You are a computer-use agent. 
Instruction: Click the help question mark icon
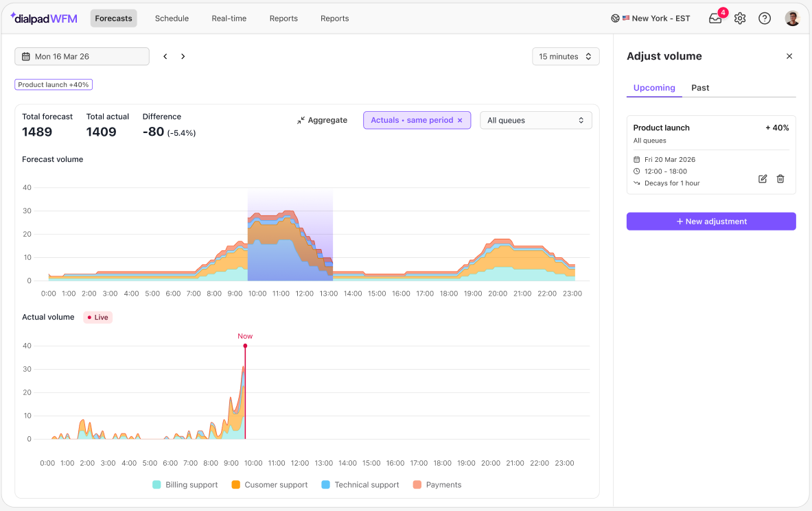pyautogui.click(x=765, y=19)
